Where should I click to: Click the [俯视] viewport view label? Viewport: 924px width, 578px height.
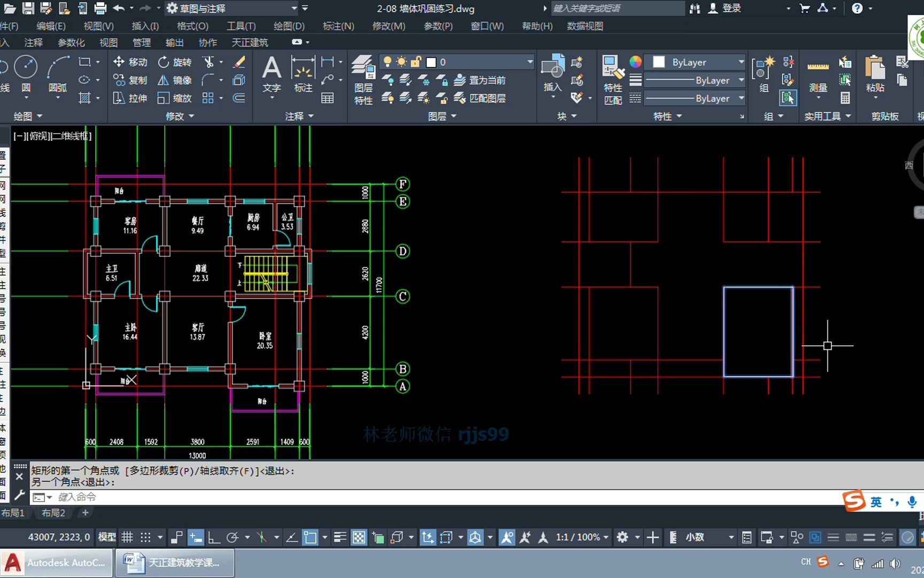[38, 136]
